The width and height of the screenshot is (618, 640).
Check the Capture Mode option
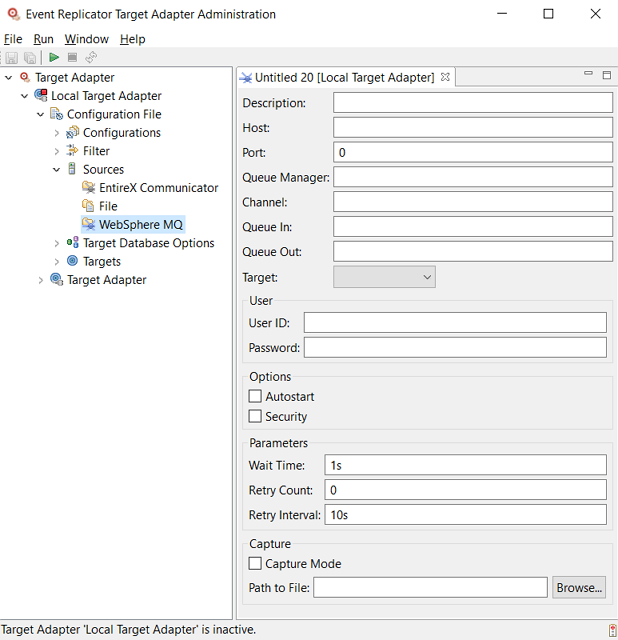click(255, 564)
